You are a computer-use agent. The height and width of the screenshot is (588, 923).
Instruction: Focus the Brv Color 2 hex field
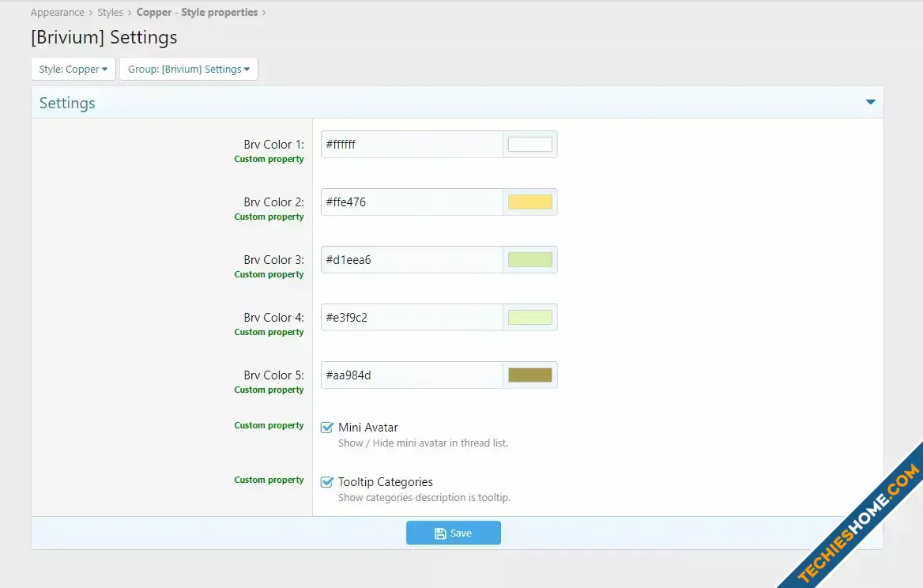[x=412, y=202]
